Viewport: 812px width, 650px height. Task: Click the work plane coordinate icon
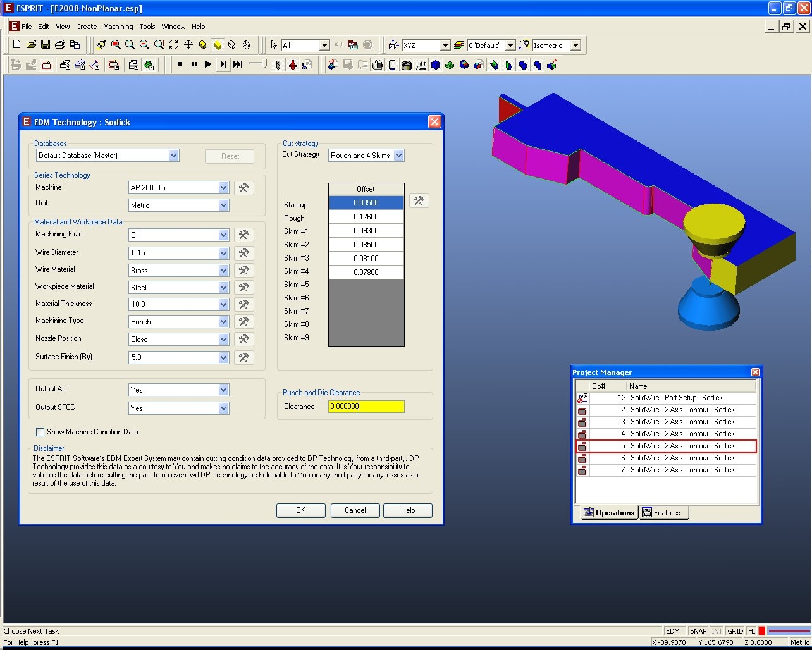(x=393, y=45)
